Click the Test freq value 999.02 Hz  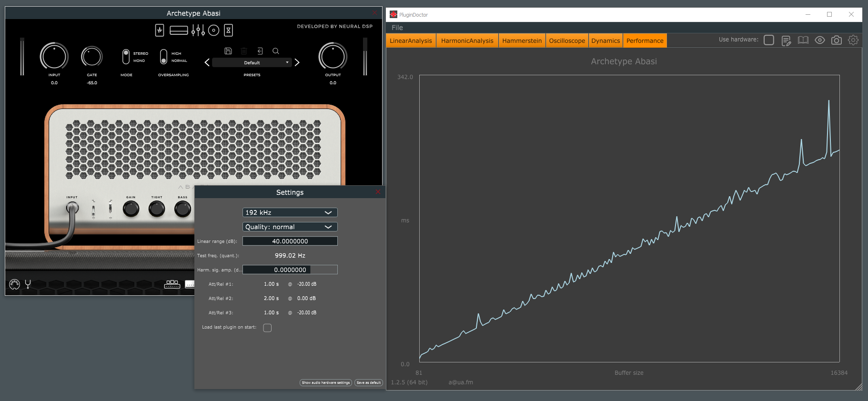tap(290, 255)
